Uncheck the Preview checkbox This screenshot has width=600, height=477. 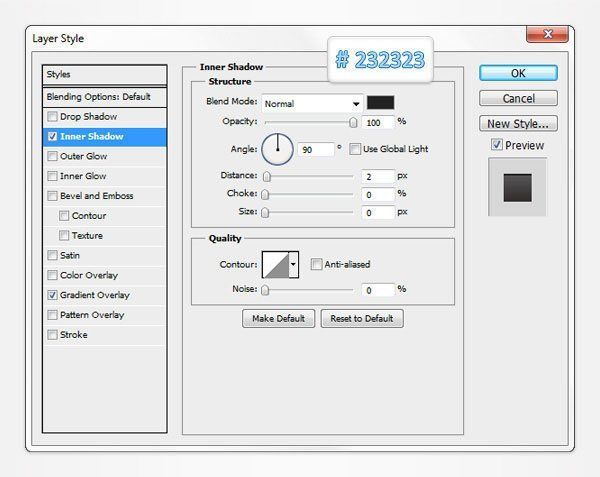tap(497, 145)
